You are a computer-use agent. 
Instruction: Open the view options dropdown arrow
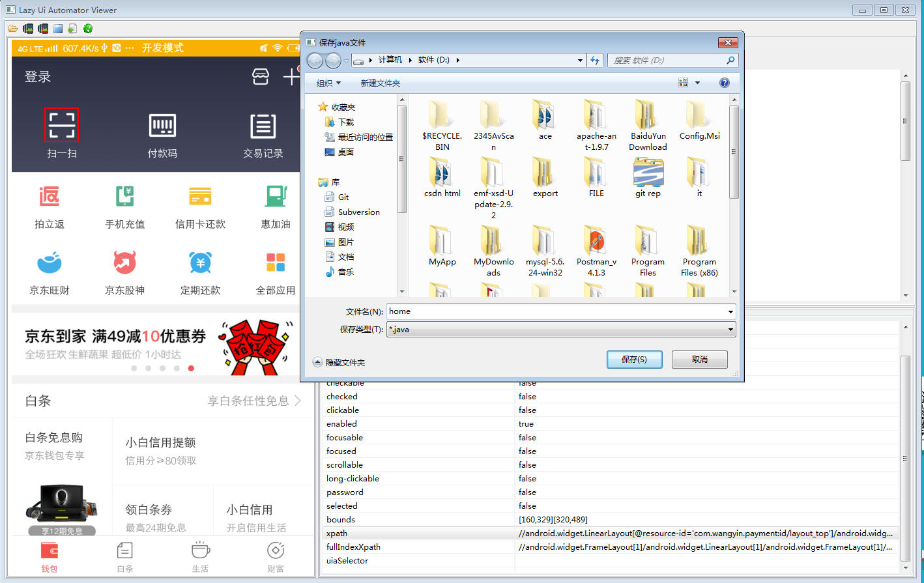(697, 83)
